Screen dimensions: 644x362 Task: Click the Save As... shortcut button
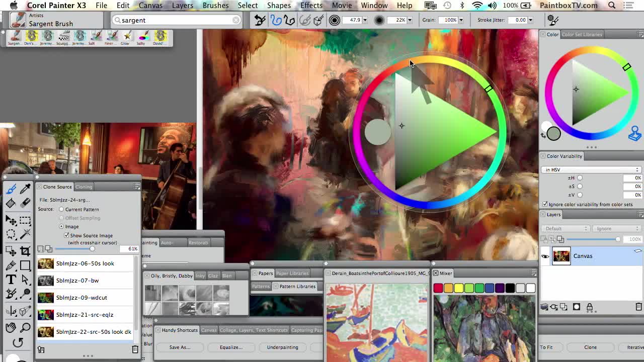(180, 347)
